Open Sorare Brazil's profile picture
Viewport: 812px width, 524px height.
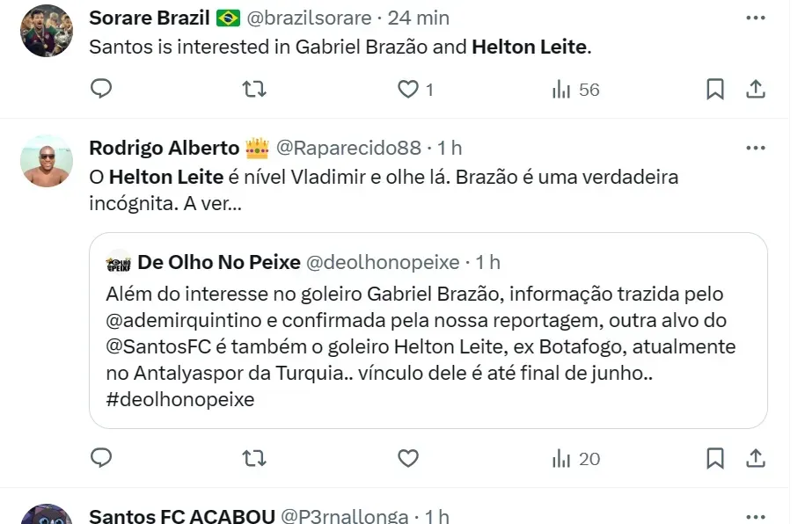coord(47,31)
